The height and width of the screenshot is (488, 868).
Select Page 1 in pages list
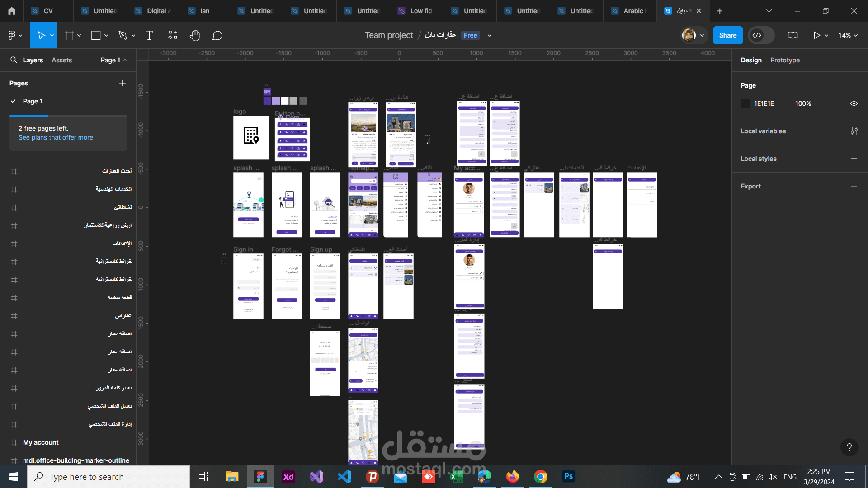coord(33,101)
